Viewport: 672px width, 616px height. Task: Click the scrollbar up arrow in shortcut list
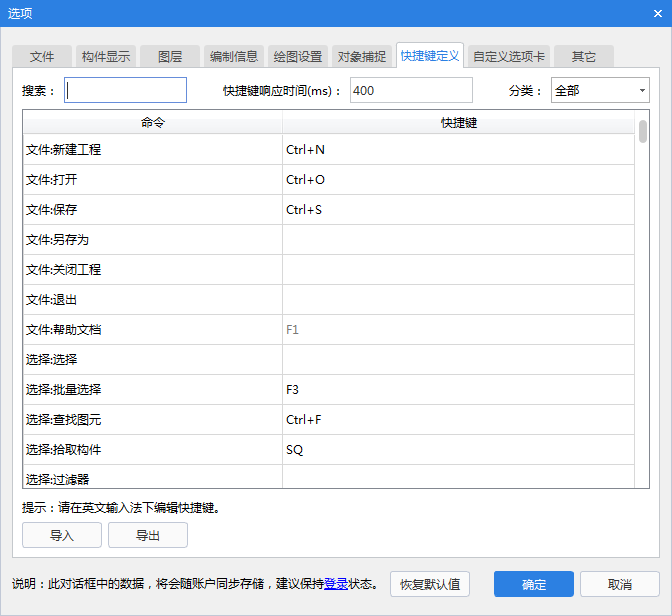pyautogui.click(x=642, y=117)
